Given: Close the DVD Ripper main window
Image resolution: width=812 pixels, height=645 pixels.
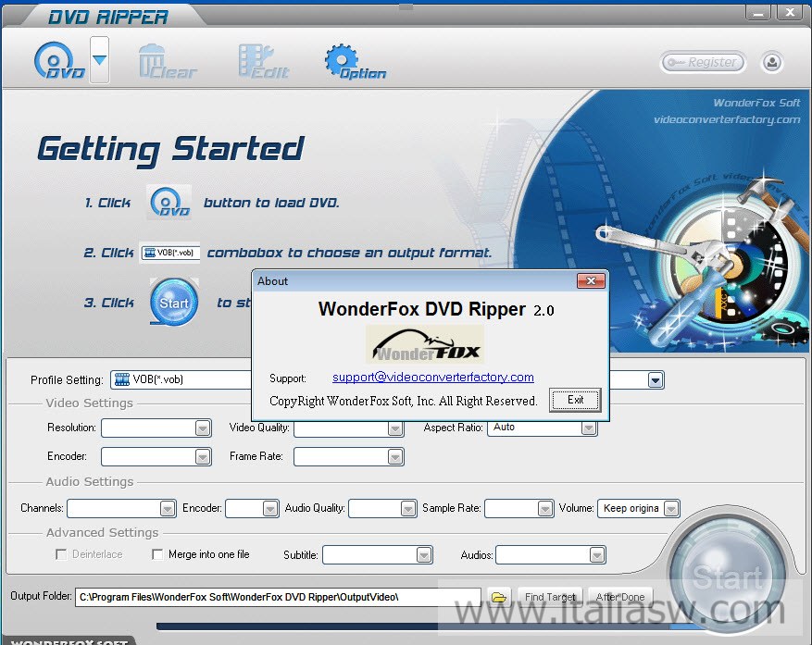Looking at the screenshot, I should point(790,12).
